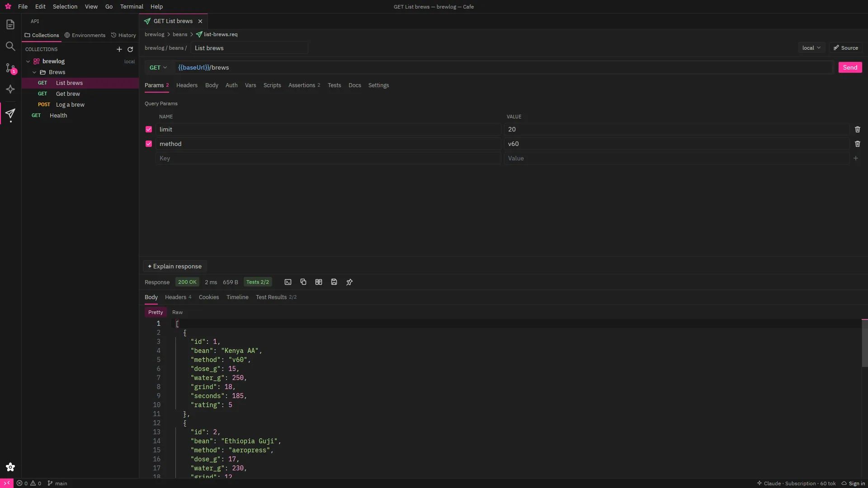Click the empty Key input field
Screen dimensions: 868x488
(x=329, y=158)
